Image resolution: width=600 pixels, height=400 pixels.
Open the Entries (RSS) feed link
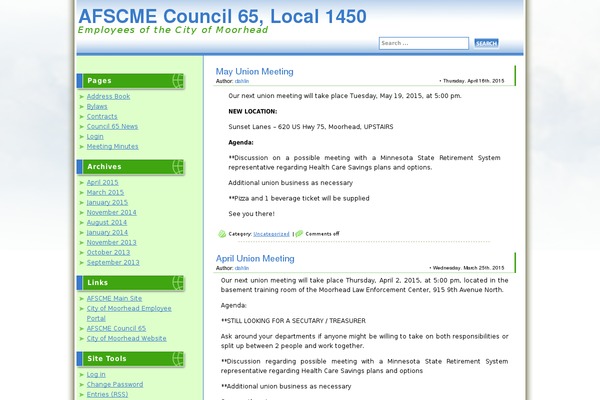click(x=107, y=395)
